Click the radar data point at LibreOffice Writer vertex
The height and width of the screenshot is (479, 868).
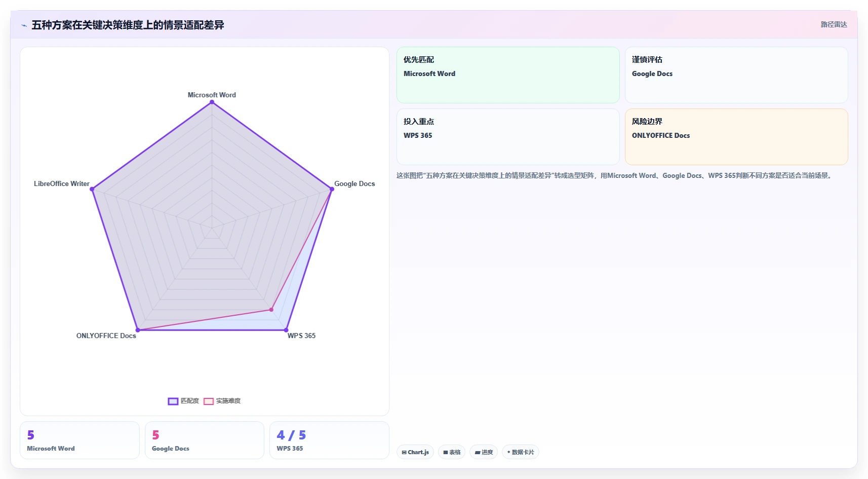click(x=92, y=189)
